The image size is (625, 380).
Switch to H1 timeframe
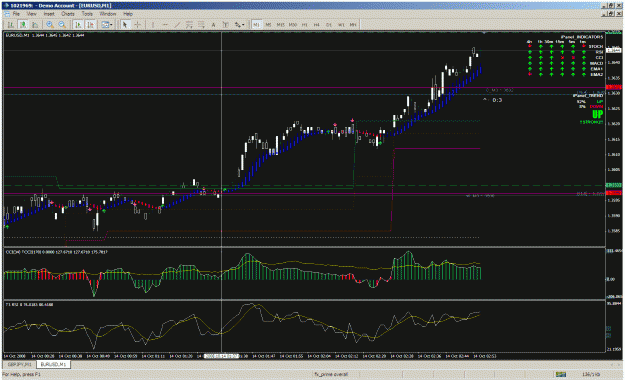coord(305,25)
